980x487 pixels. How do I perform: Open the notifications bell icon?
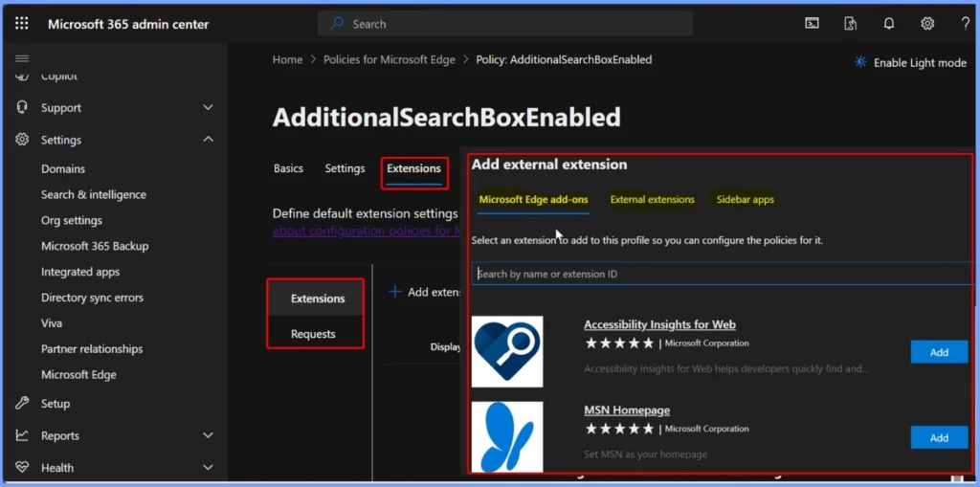tap(888, 24)
